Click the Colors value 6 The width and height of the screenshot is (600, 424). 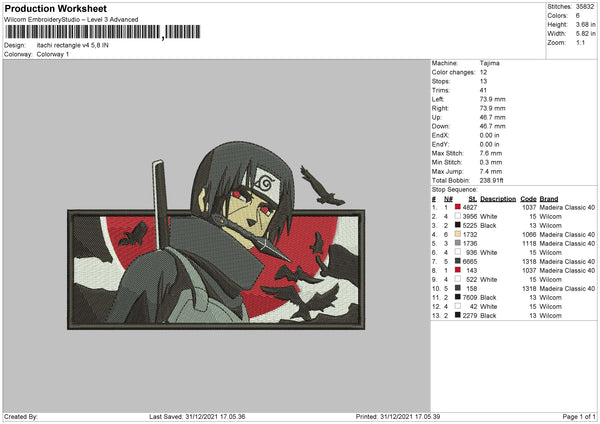(x=578, y=16)
